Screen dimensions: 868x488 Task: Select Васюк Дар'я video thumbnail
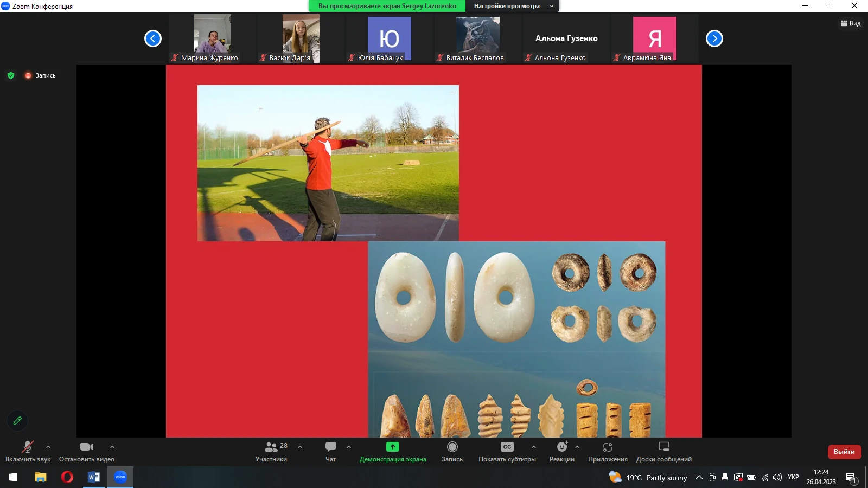pos(301,38)
